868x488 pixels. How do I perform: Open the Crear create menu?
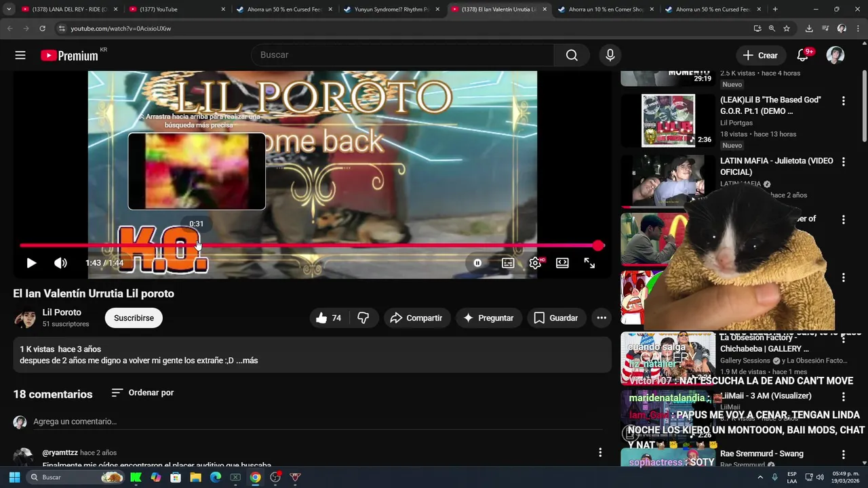click(760, 56)
